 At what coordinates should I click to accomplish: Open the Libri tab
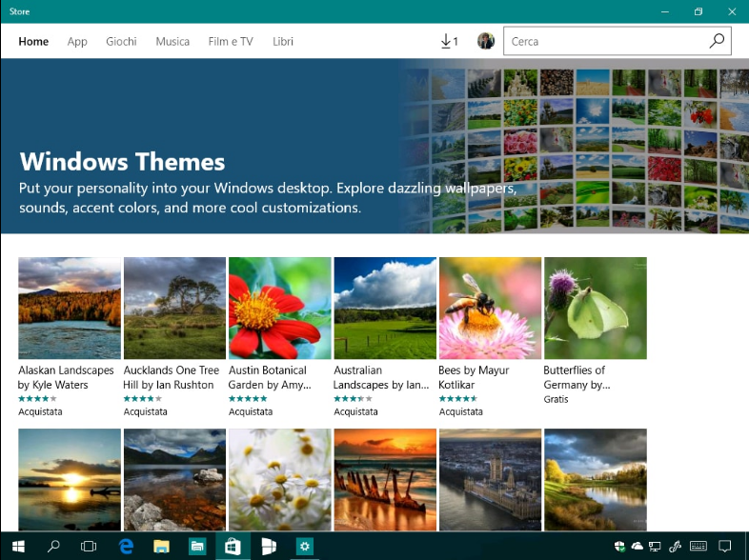pyautogui.click(x=283, y=42)
